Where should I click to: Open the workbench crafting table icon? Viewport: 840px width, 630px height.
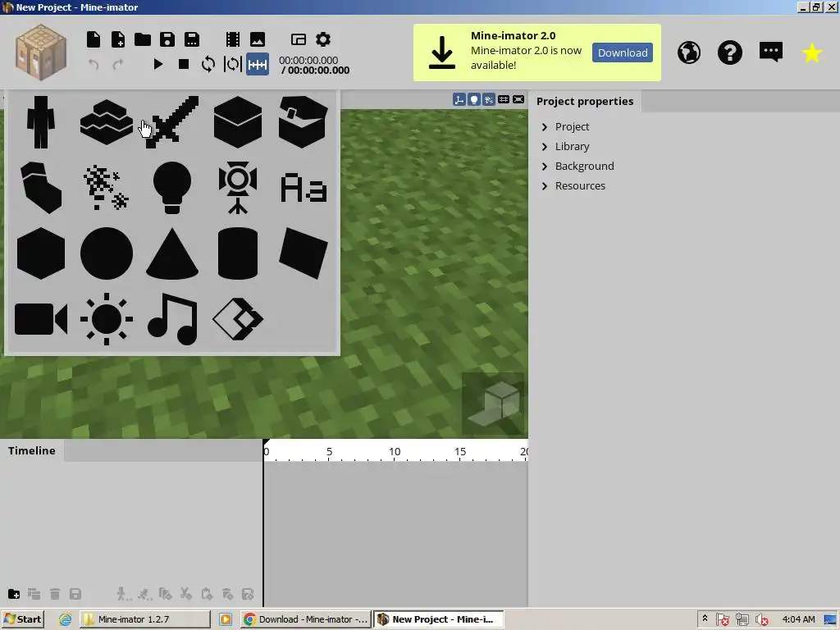(x=41, y=52)
